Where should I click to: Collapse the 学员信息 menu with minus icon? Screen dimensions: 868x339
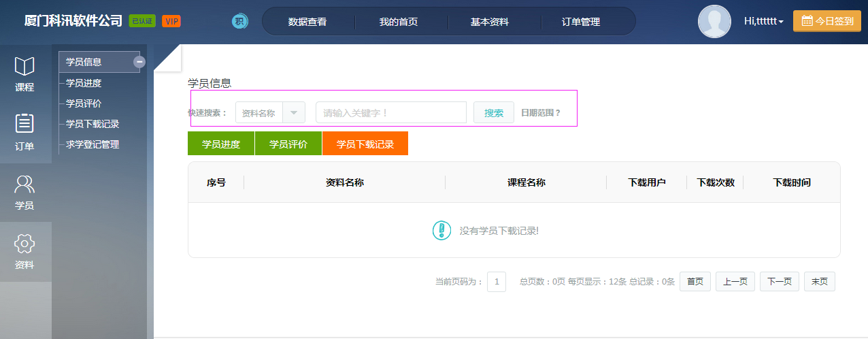tap(139, 62)
